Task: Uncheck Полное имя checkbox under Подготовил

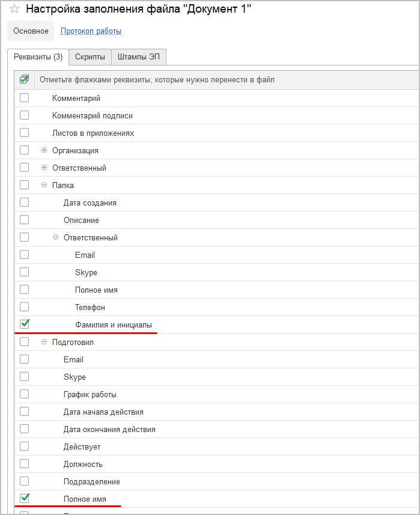Action: 25,498
